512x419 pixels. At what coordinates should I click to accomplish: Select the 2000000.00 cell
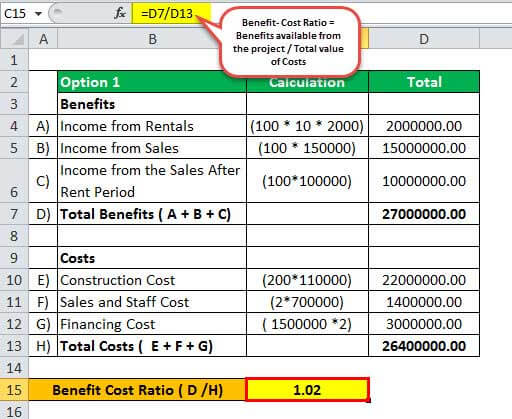pyautogui.click(x=424, y=126)
